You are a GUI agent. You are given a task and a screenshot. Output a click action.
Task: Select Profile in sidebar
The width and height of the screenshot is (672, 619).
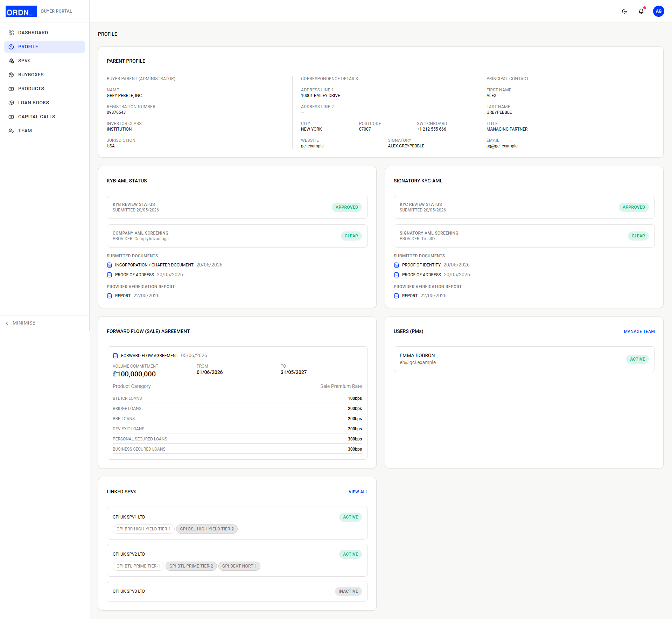click(x=44, y=47)
